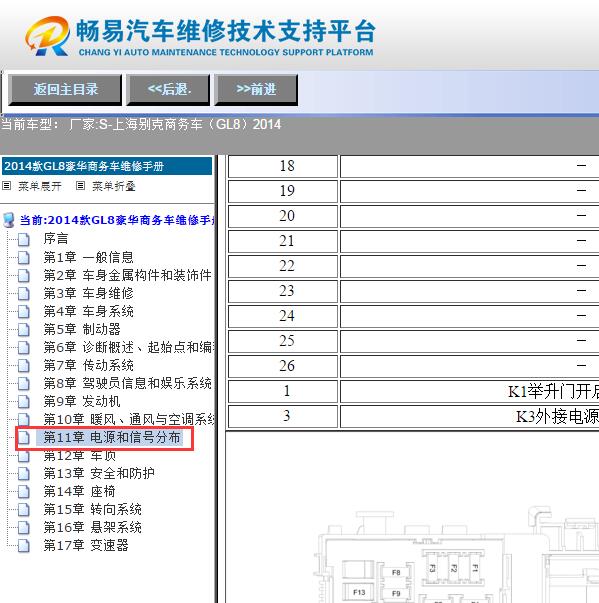Click table cell numbered 22
Image resolution: width=599 pixels, height=603 pixels.
(283, 266)
